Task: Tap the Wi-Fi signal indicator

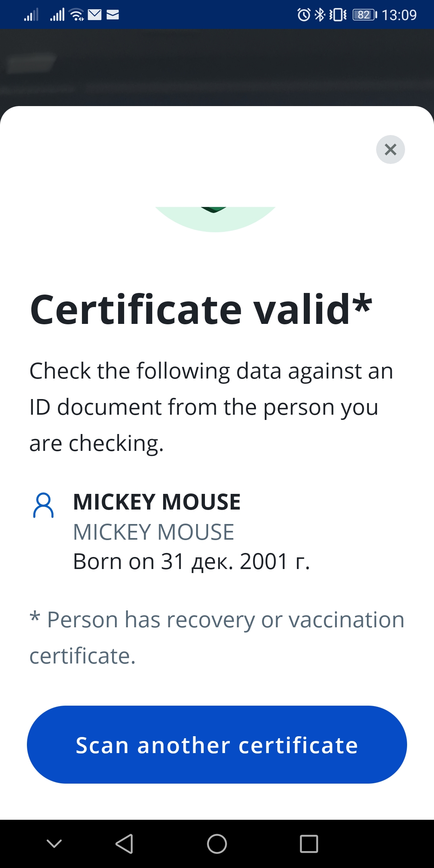Action: tap(76, 15)
